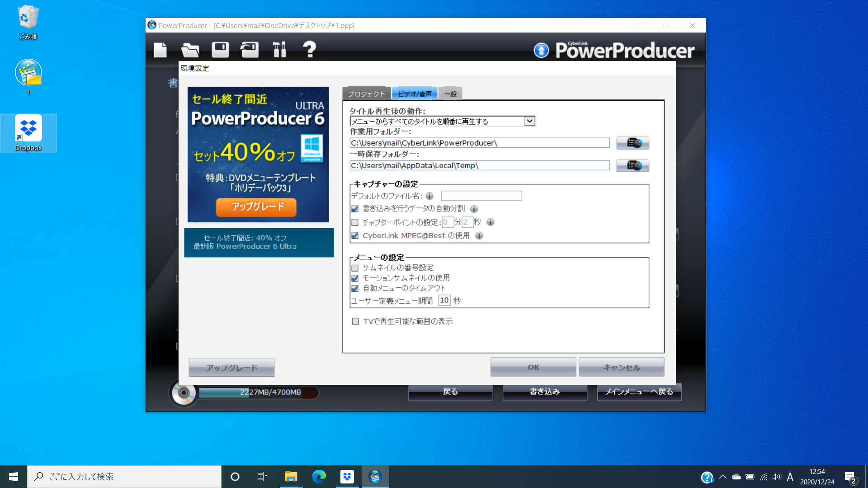Click the default file name field
The image size is (868, 488).
pos(481,196)
